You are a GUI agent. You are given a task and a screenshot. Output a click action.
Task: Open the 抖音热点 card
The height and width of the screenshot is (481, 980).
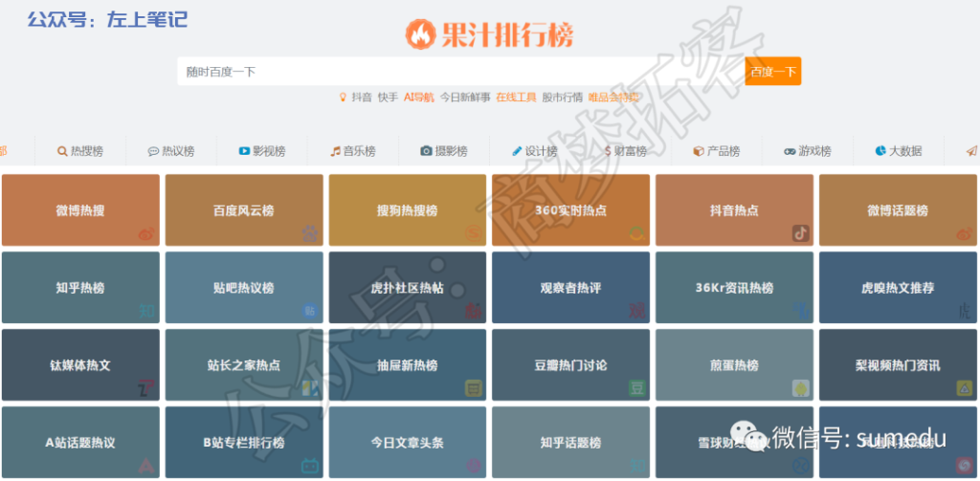click(x=734, y=209)
